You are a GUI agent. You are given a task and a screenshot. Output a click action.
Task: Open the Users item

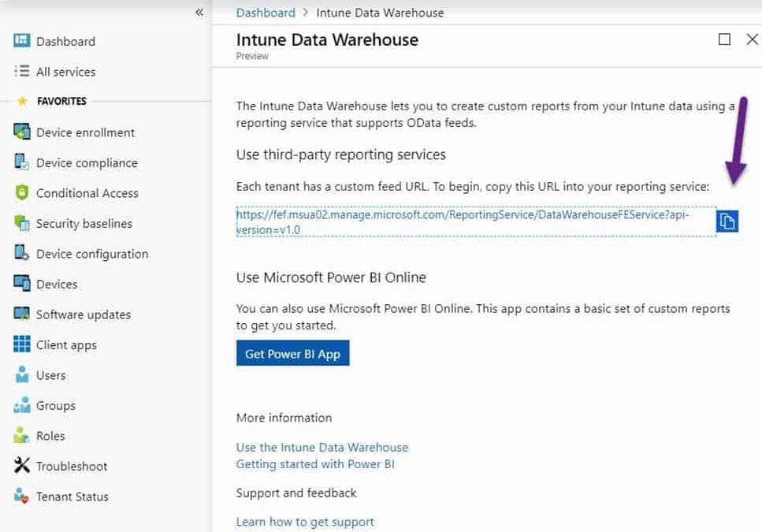point(51,376)
